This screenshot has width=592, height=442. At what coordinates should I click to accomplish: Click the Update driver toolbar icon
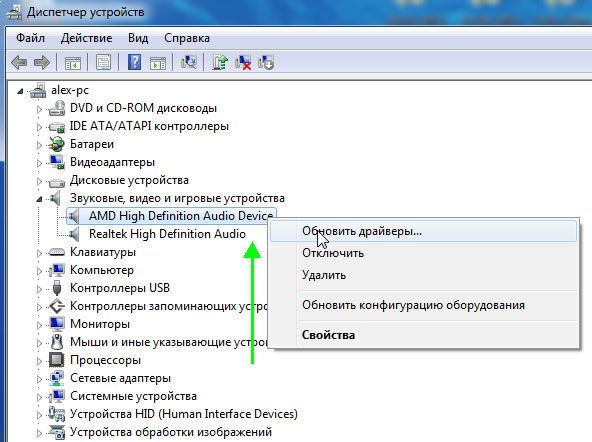(220, 62)
